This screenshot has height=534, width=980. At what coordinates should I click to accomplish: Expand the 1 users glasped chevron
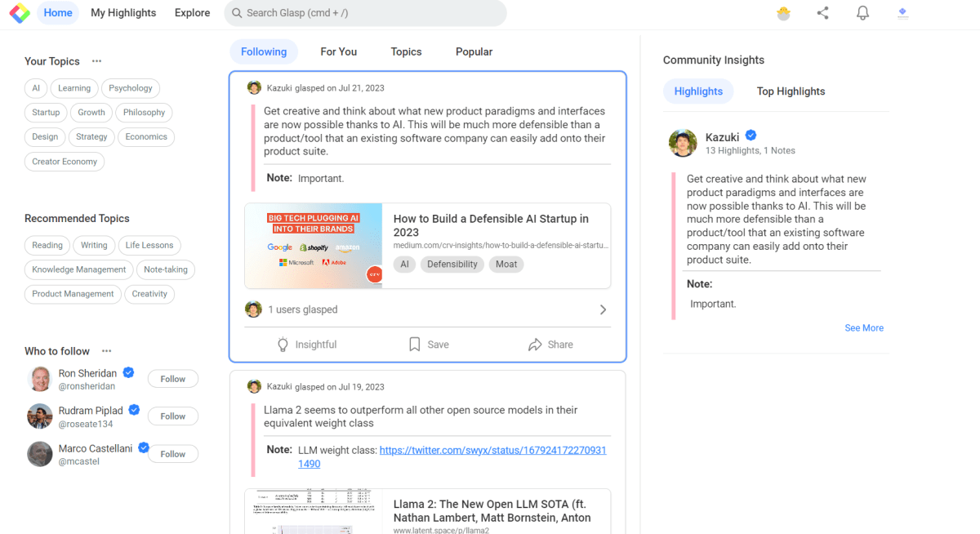coord(603,309)
